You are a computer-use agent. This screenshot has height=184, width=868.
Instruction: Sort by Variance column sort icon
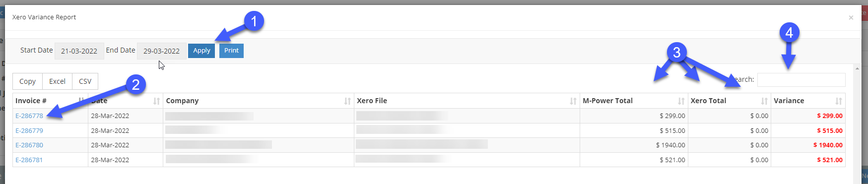(x=839, y=101)
